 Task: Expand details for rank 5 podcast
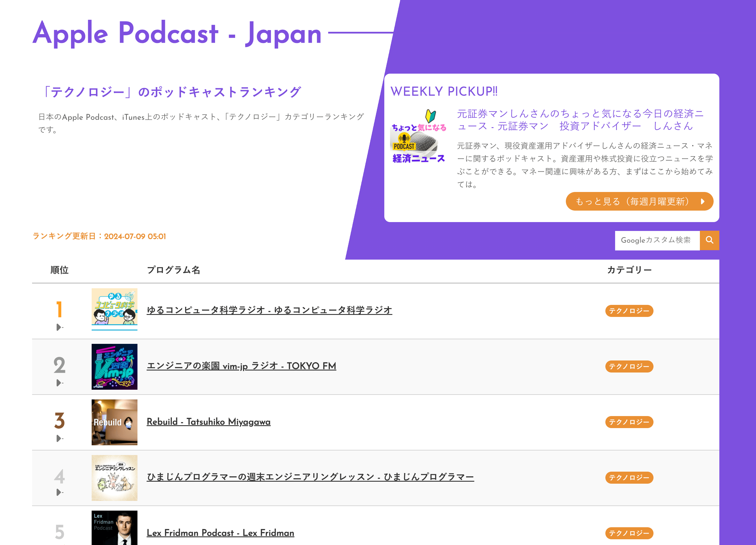click(x=60, y=544)
